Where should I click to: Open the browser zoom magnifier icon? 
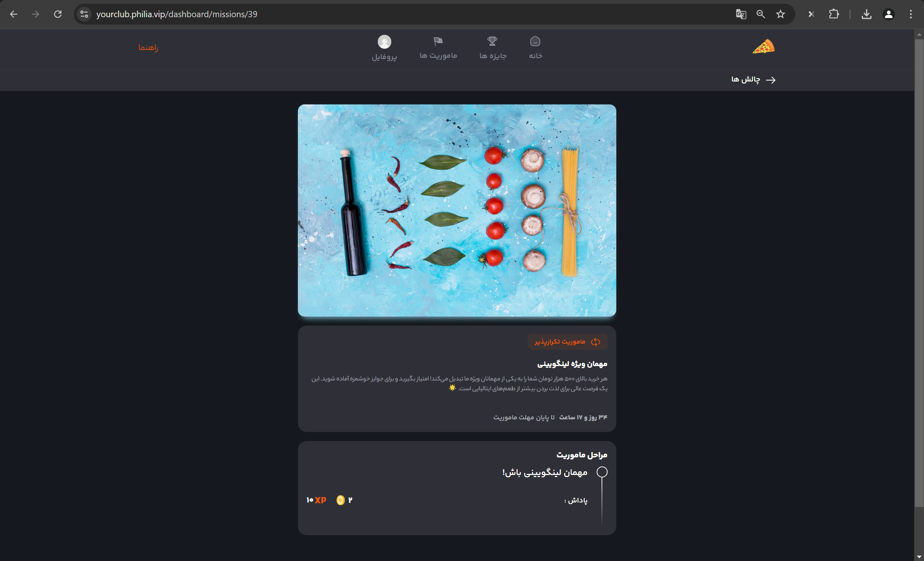[x=761, y=14]
